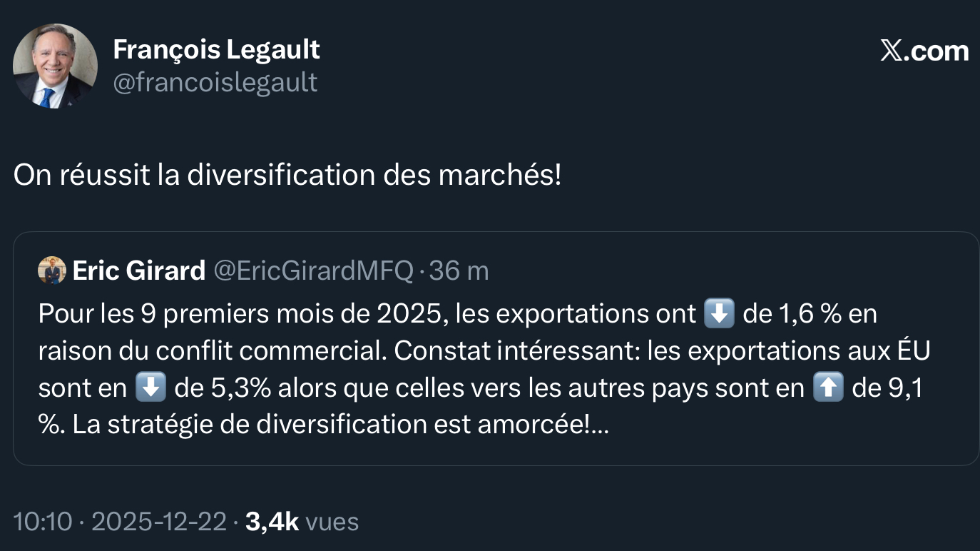980x551 pixels.
Task: Open the @EricGirardMFQ handle
Action: 313,271
